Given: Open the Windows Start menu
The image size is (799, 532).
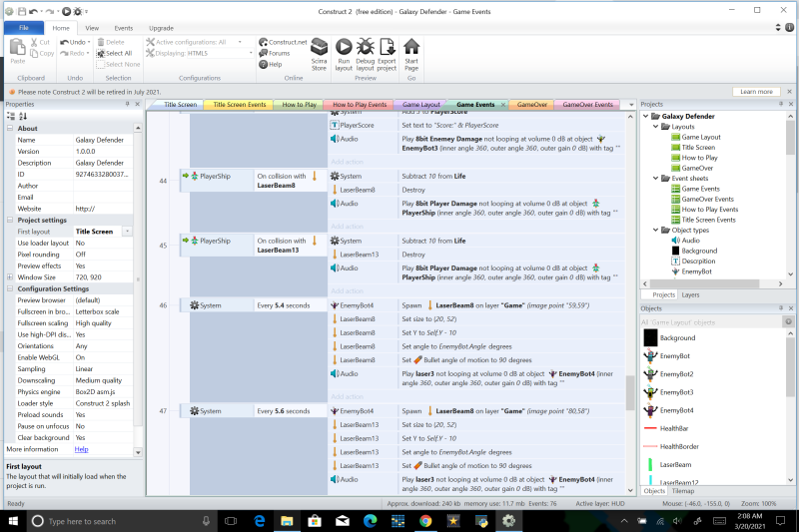Looking at the screenshot, I should tap(13, 521).
